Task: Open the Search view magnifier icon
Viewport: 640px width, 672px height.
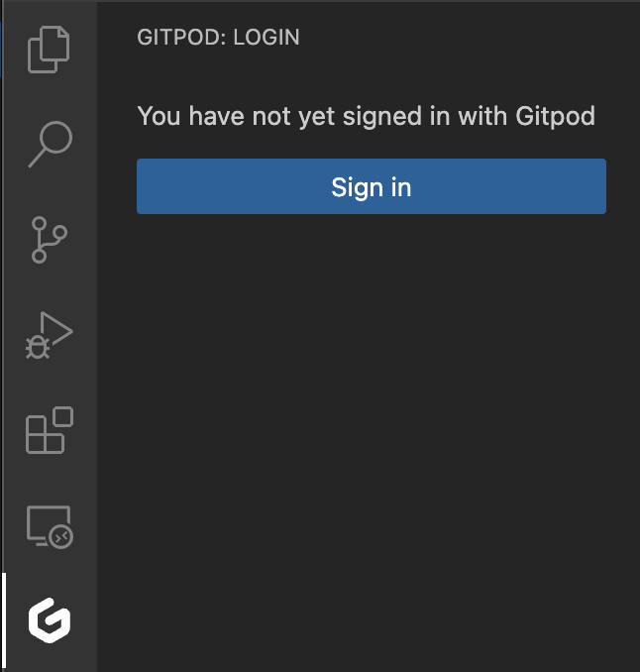Action: tap(51, 145)
